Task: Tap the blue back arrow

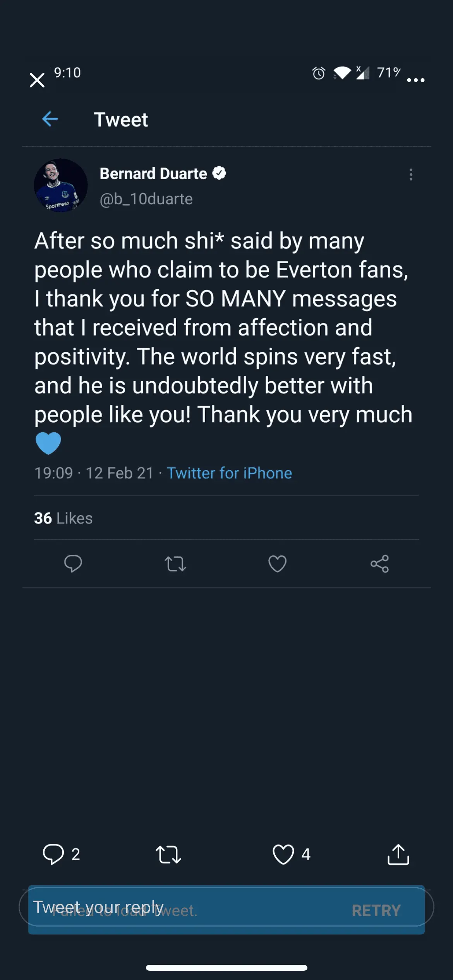Action: point(50,119)
